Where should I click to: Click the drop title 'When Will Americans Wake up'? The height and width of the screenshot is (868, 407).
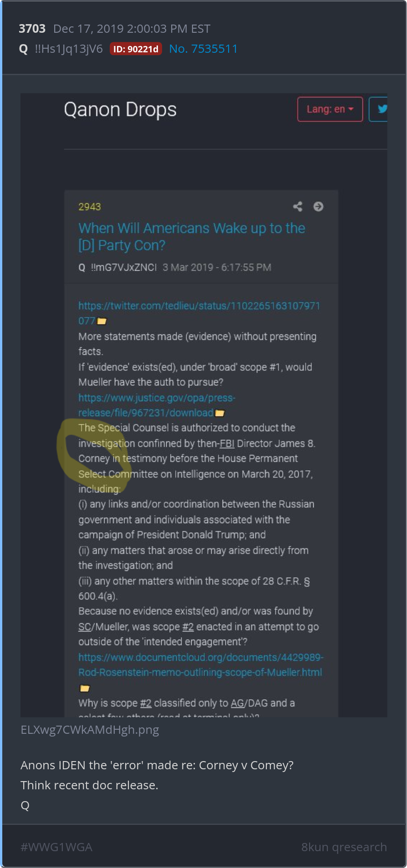click(192, 237)
